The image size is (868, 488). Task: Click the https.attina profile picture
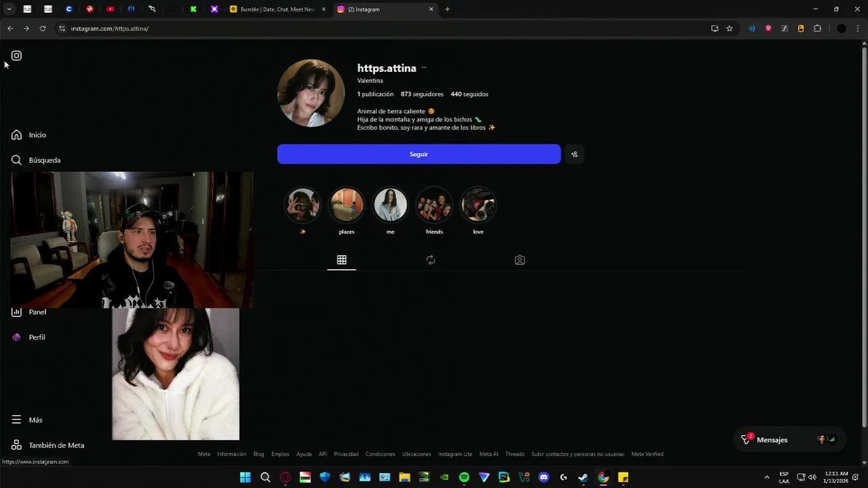pos(311,93)
